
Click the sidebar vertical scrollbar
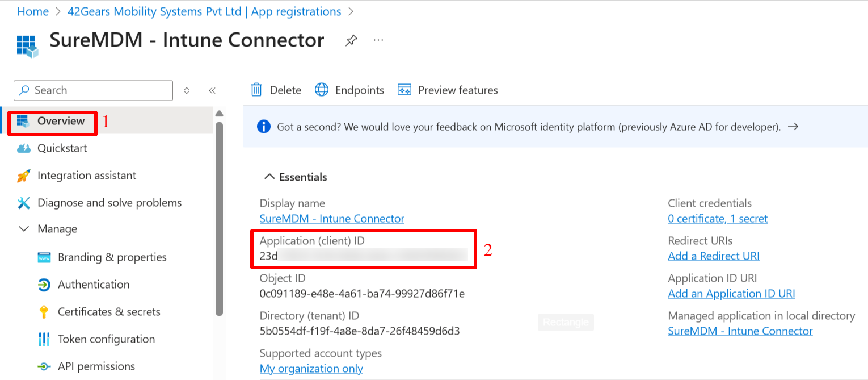pos(220,216)
